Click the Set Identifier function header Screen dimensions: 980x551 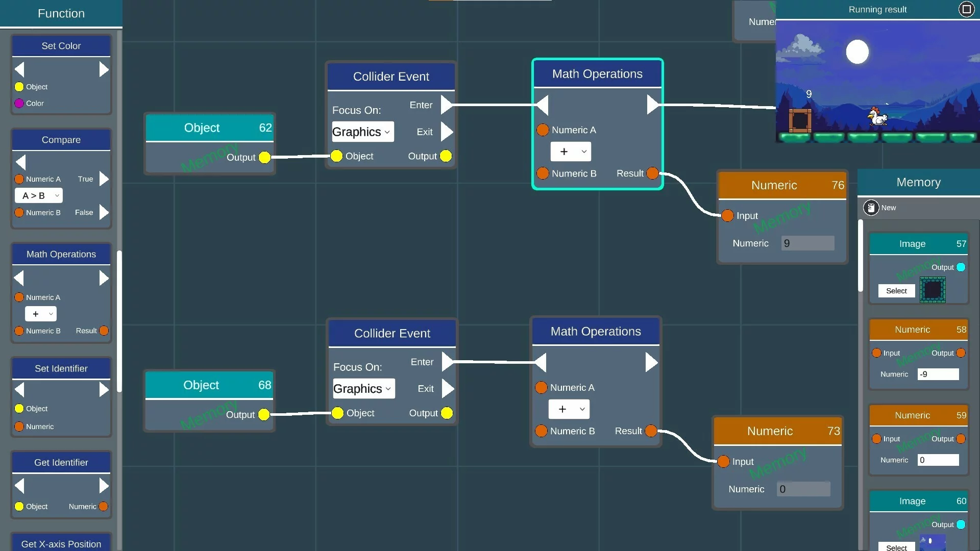pos(61,368)
